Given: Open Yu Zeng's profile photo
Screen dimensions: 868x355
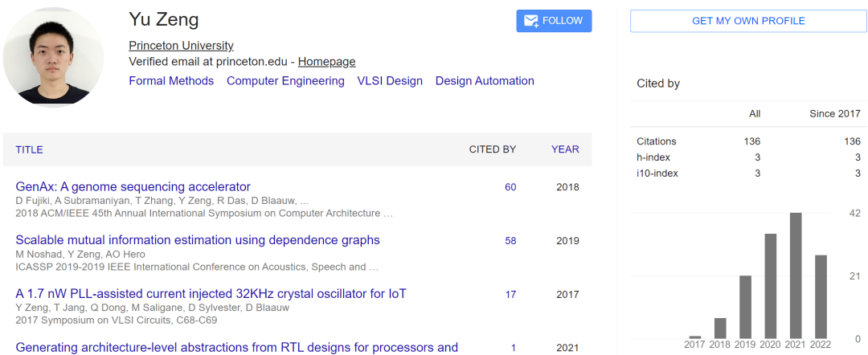Looking at the screenshot, I should (x=54, y=57).
